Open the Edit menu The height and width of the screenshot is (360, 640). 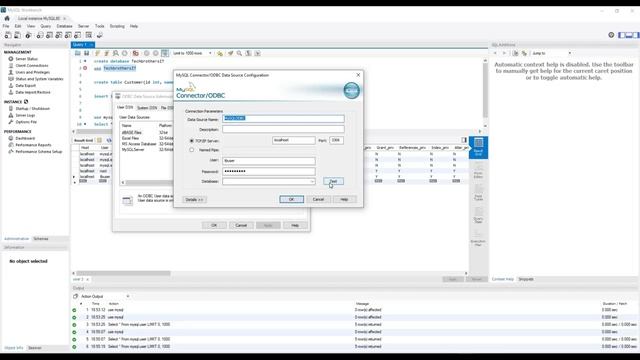pos(18,26)
